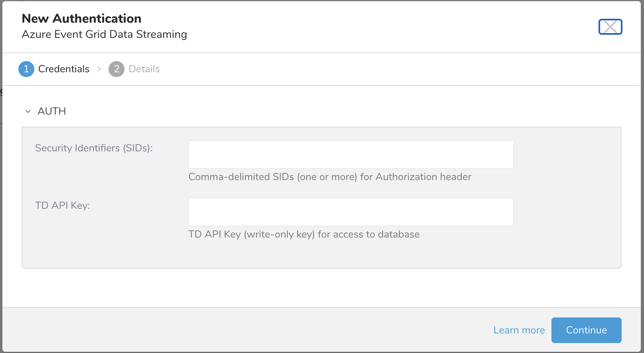Click the Comma-delimited SIDs hint text
The width and height of the screenshot is (644, 353).
[330, 177]
